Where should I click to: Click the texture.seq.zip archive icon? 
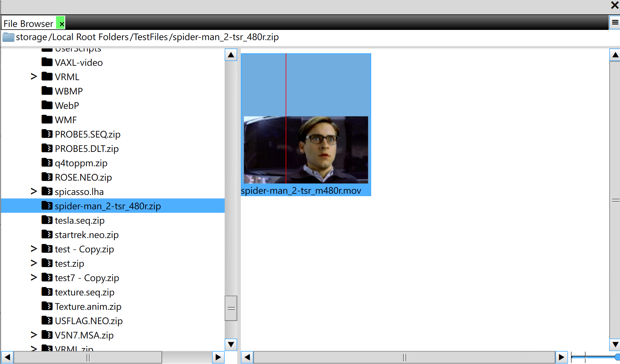point(47,291)
